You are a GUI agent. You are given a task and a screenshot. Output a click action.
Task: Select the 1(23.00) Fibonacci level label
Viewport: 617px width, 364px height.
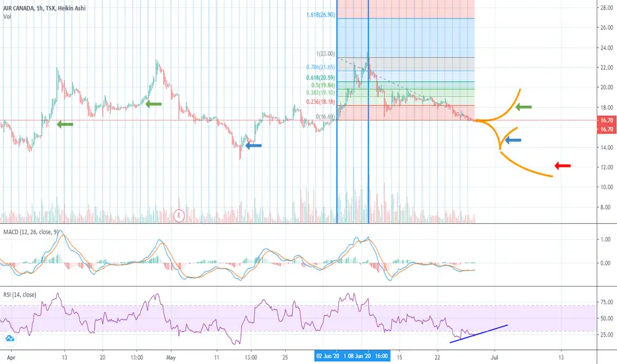click(x=325, y=54)
